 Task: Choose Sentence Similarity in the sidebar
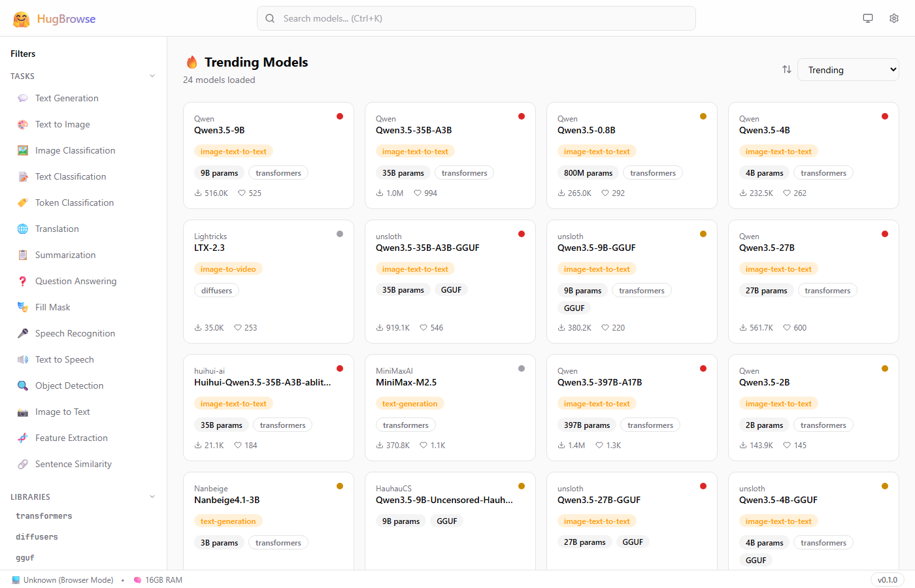[72, 464]
